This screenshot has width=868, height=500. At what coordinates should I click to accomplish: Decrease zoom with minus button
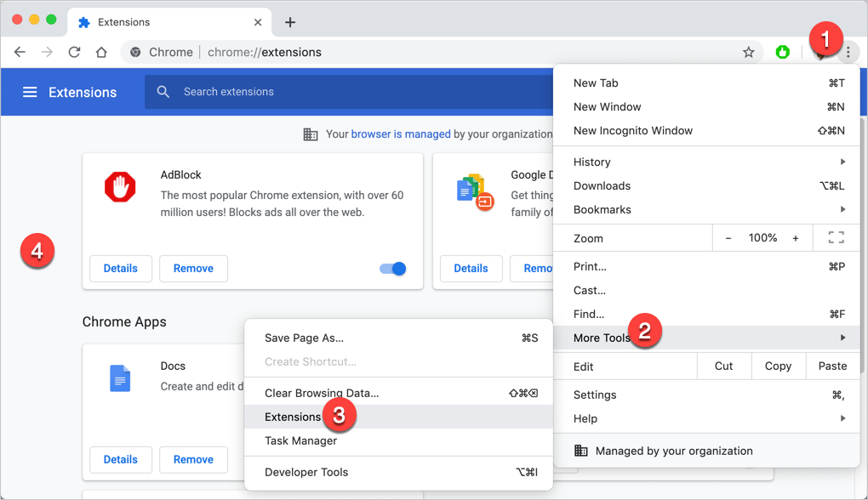(x=728, y=238)
